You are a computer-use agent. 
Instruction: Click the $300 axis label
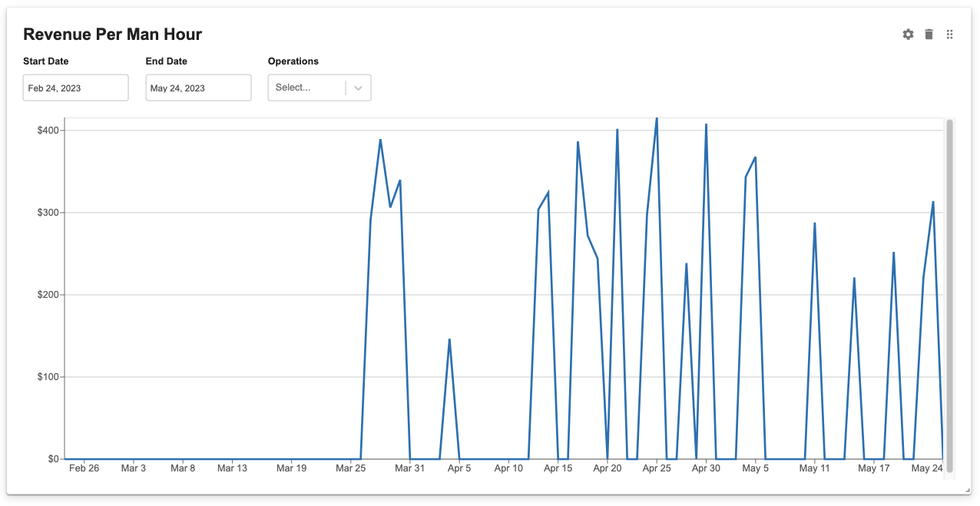[48, 213]
